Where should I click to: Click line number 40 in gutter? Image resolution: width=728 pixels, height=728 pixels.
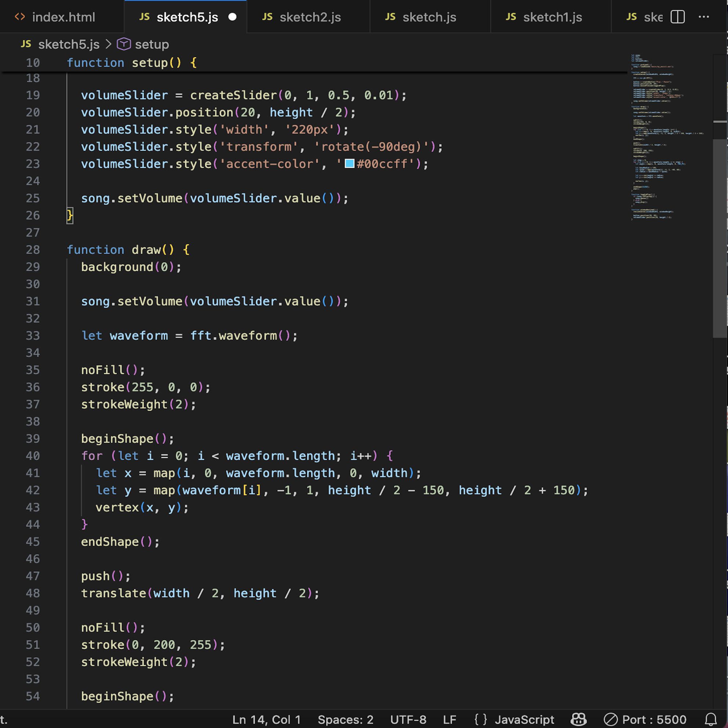[x=33, y=456]
